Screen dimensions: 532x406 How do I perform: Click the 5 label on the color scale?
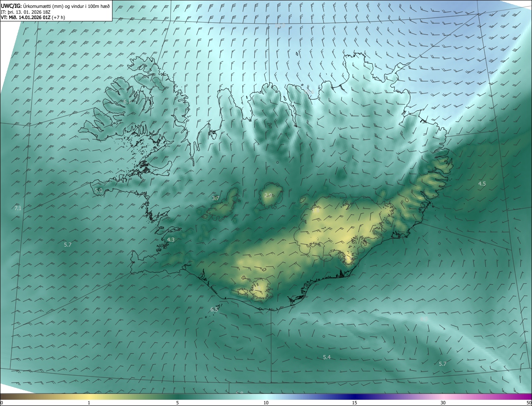177,403
